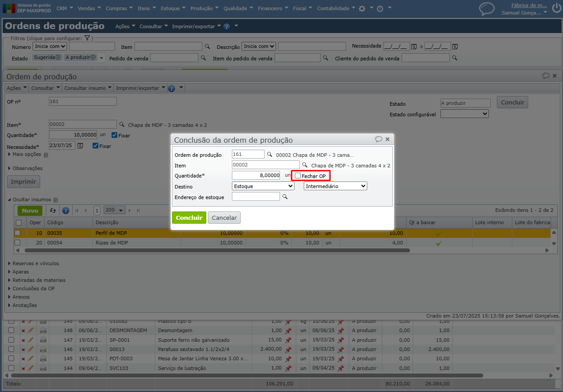Click the green Concluir button in dialog
The image size is (563, 392).
coord(189,218)
